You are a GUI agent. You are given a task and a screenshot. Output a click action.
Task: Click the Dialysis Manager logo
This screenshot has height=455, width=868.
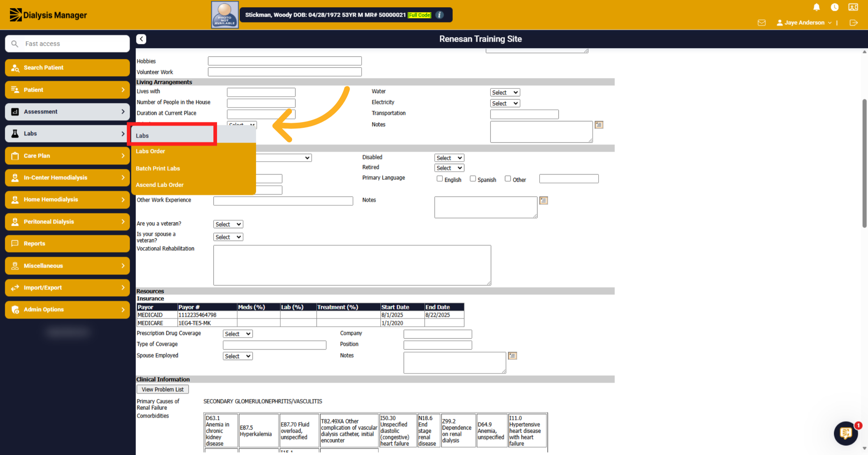coord(48,15)
